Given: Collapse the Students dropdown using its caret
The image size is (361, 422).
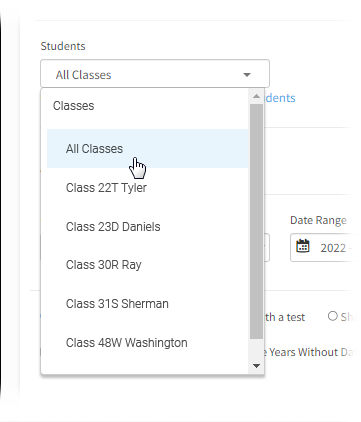Looking at the screenshot, I should tap(247, 75).
